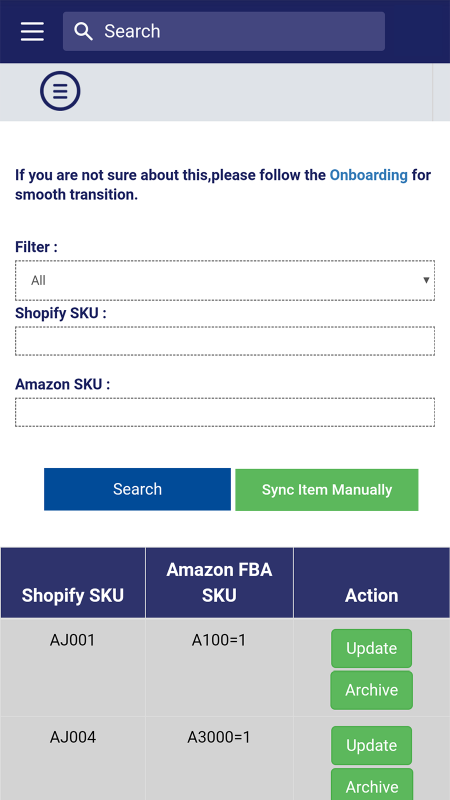Click the magnifier icon in search bar
450x800 pixels.
83,32
